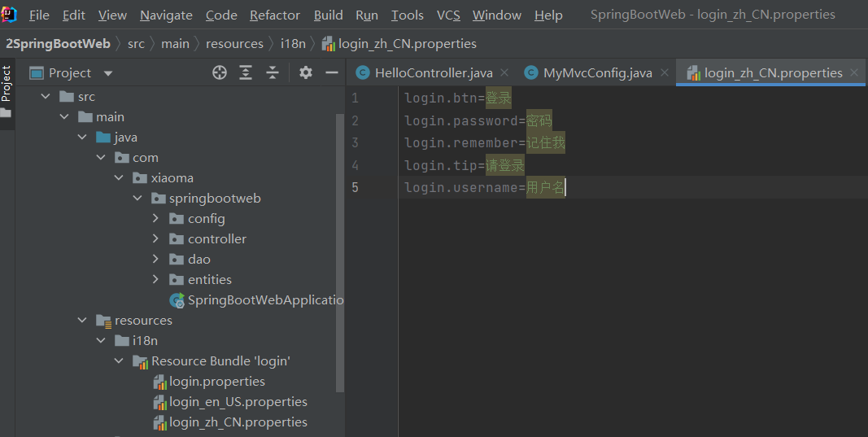The width and height of the screenshot is (868, 437).
Task: Open the Build menu
Action: [329, 15]
